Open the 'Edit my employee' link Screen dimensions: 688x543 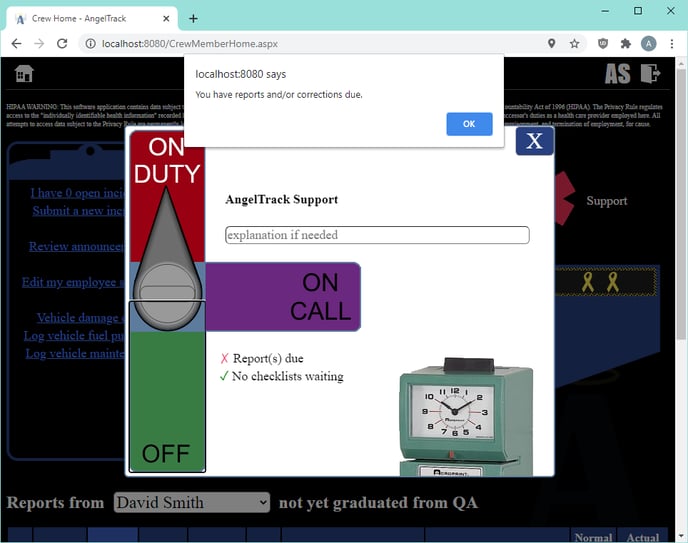(x=74, y=282)
